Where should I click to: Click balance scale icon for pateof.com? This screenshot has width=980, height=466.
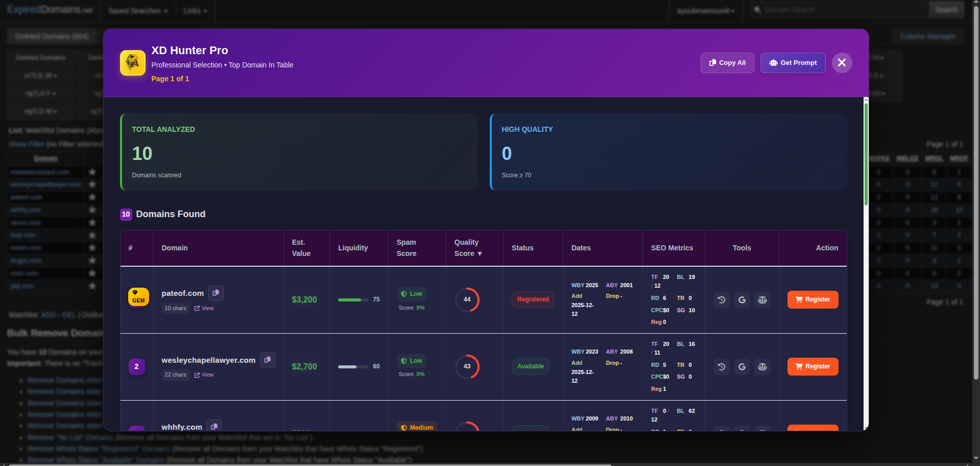(x=762, y=300)
